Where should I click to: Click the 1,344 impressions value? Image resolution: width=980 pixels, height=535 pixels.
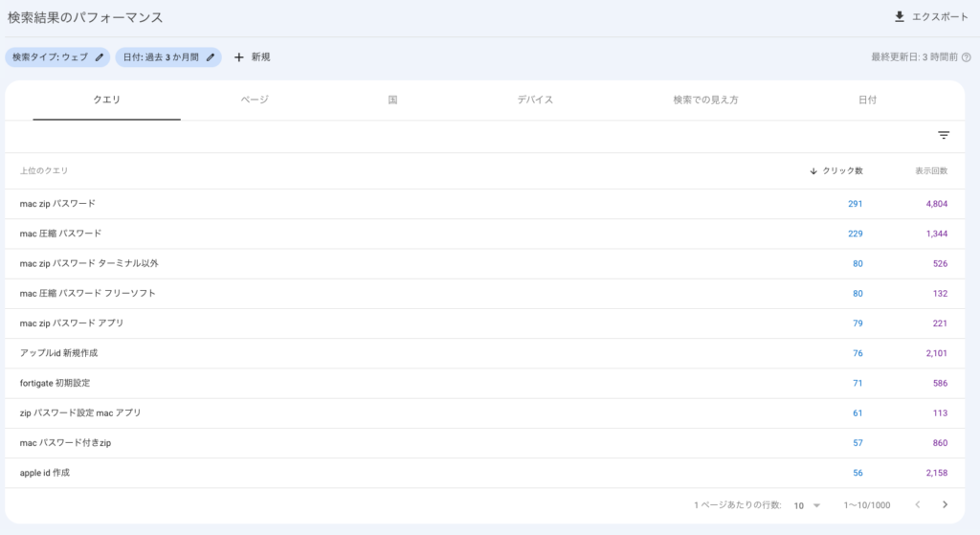pyautogui.click(x=937, y=234)
